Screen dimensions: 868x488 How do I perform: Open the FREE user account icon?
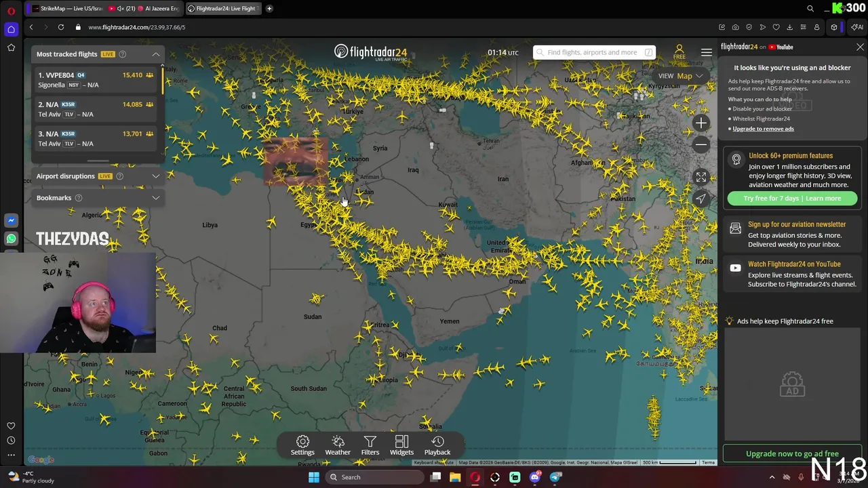pyautogui.click(x=679, y=52)
